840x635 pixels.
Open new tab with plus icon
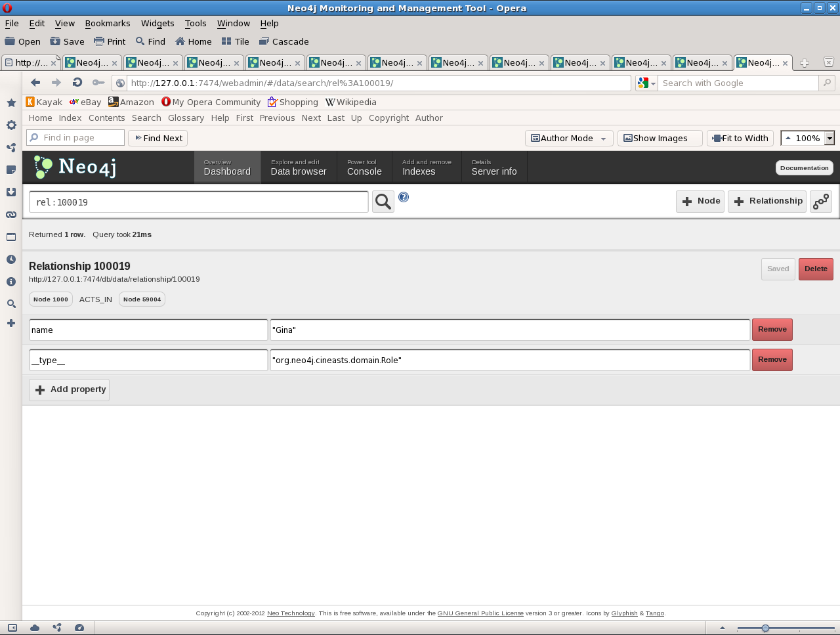pos(804,63)
